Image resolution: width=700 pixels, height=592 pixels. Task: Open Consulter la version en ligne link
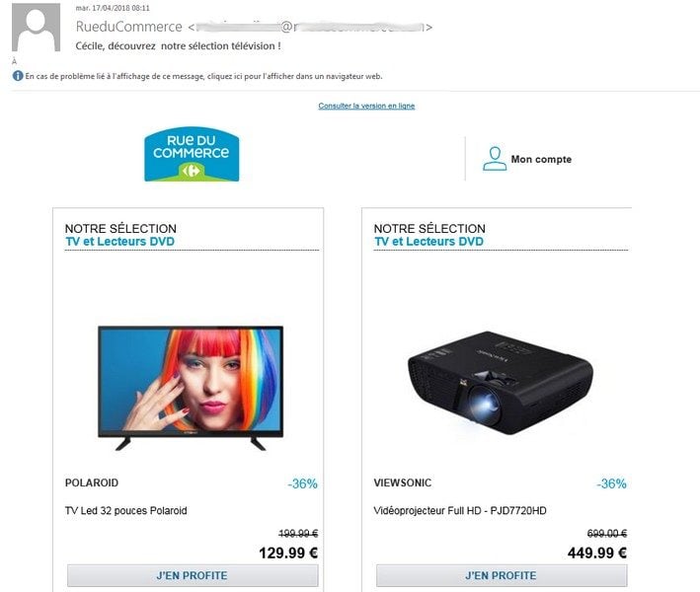(366, 106)
